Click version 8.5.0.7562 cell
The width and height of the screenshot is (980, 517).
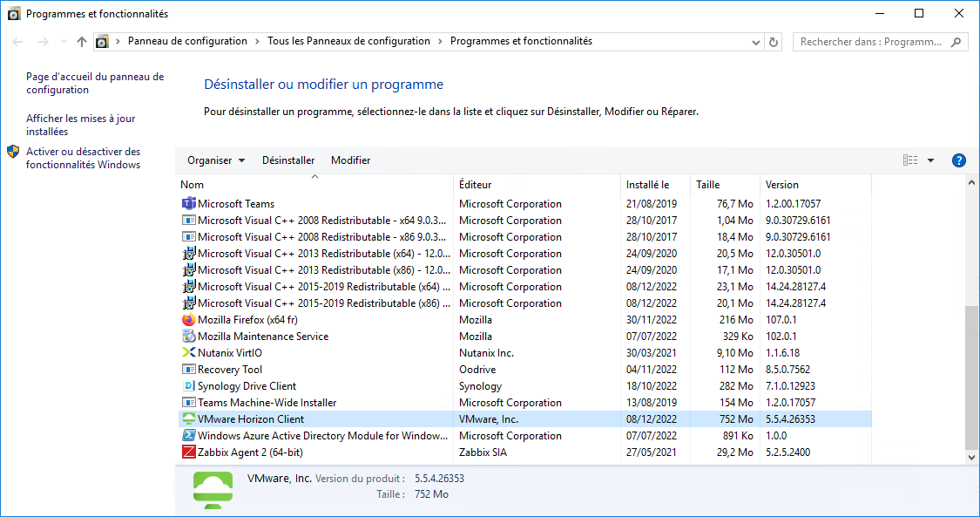(x=788, y=370)
